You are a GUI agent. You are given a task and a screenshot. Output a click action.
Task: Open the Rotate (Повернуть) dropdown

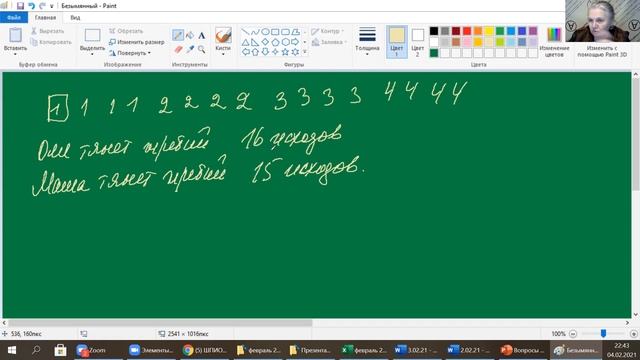tap(130, 53)
